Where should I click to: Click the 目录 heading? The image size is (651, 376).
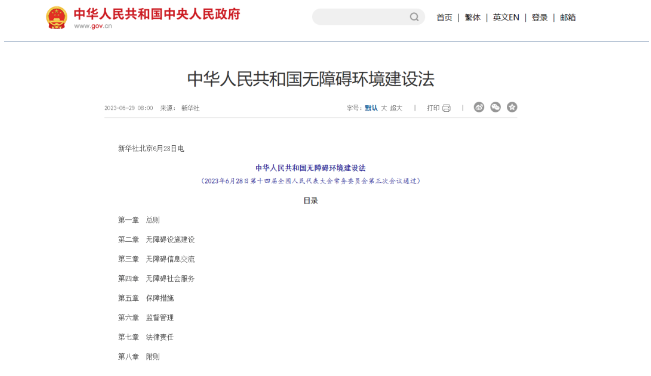tap(311, 201)
